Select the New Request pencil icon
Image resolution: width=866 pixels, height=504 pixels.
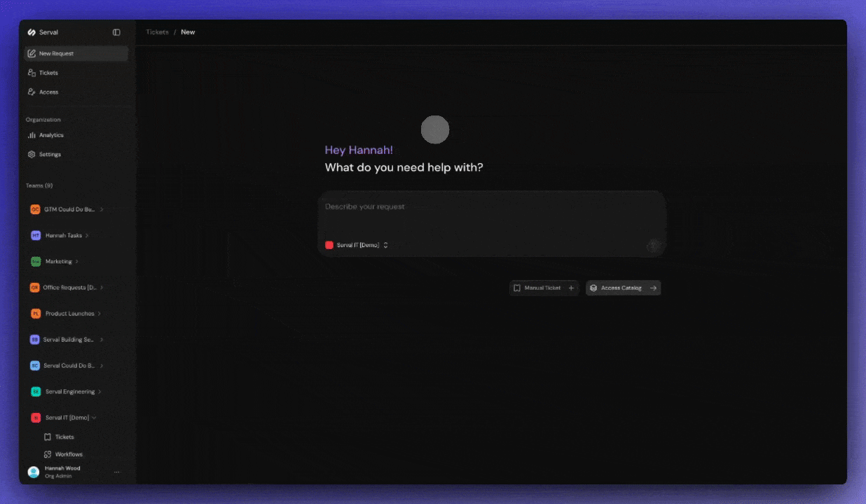[32, 53]
